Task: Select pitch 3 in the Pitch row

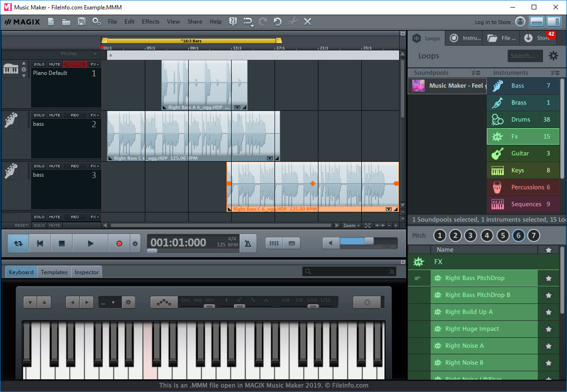Action: click(471, 236)
